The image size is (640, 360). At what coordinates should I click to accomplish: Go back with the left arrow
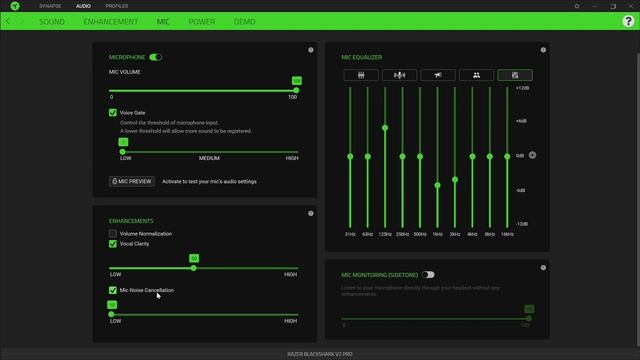pyautogui.click(x=8, y=21)
